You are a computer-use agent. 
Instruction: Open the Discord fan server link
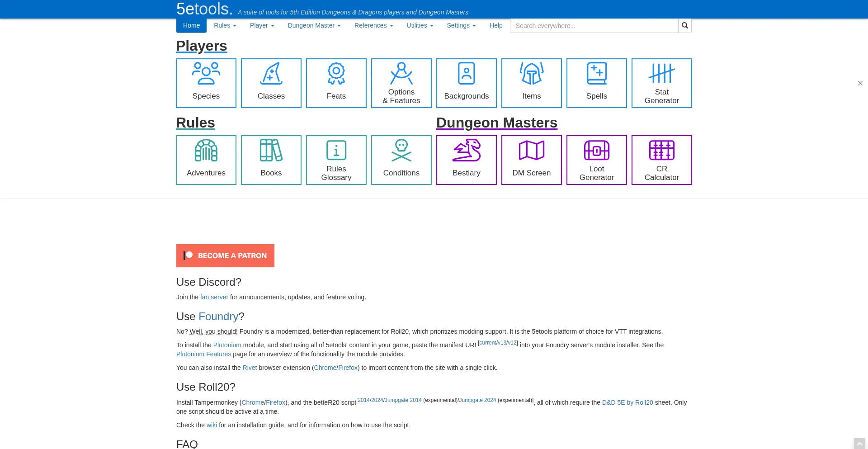[214, 297]
